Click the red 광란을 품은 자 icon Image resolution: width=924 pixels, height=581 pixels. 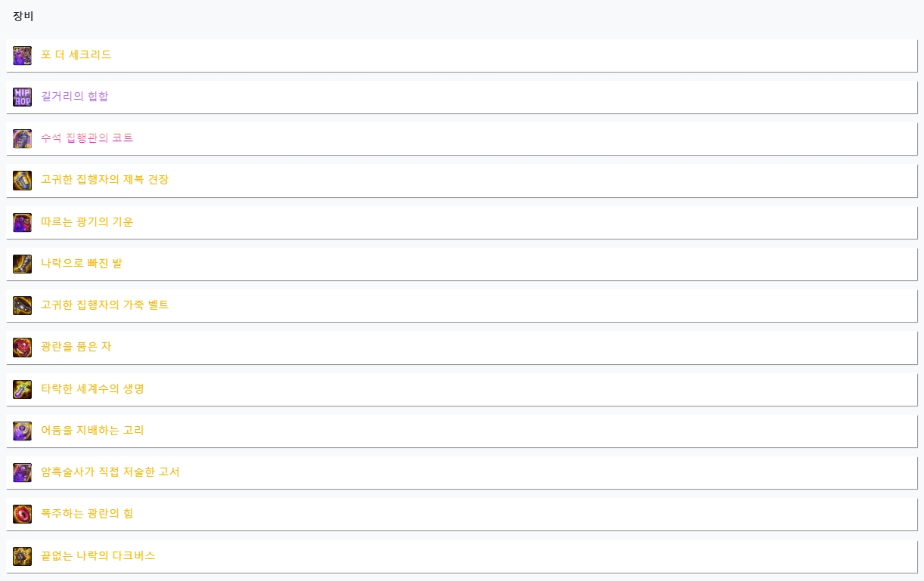click(23, 348)
